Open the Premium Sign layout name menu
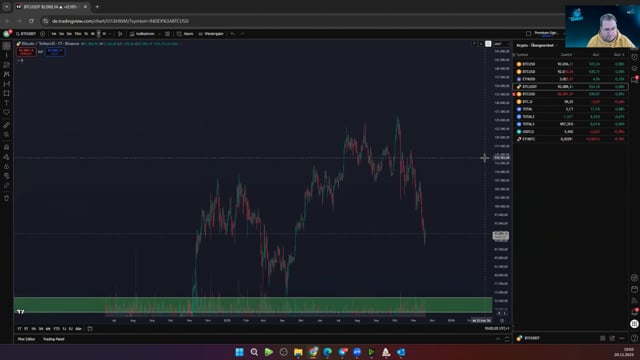The width and height of the screenshot is (640, 360). pos(546,33)
